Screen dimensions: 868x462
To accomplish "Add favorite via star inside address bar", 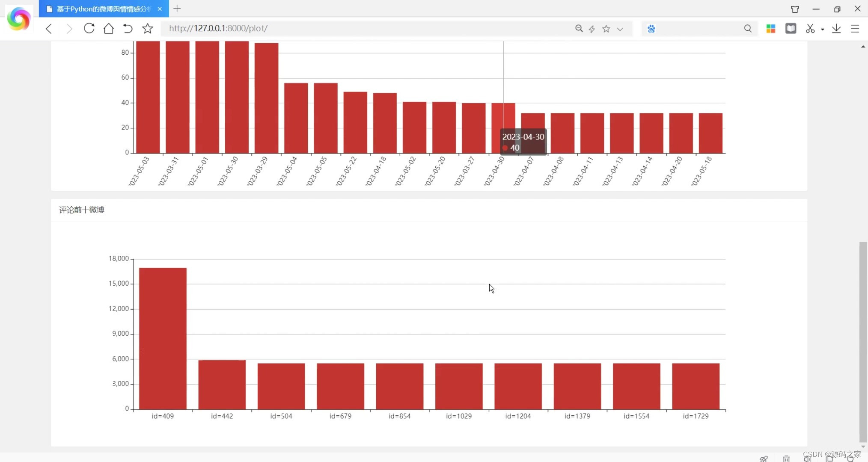I will click(606, 29).
